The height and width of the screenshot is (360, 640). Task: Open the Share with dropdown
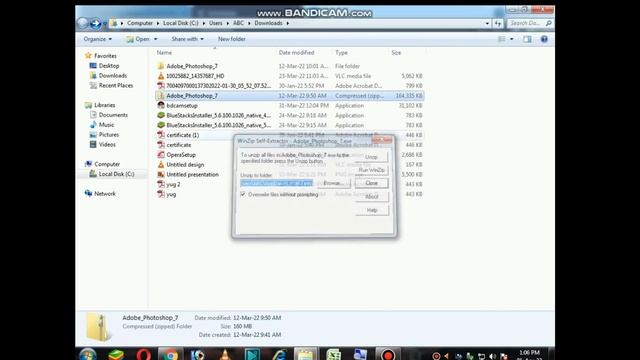pyautogui.click(x=187, y=39)
